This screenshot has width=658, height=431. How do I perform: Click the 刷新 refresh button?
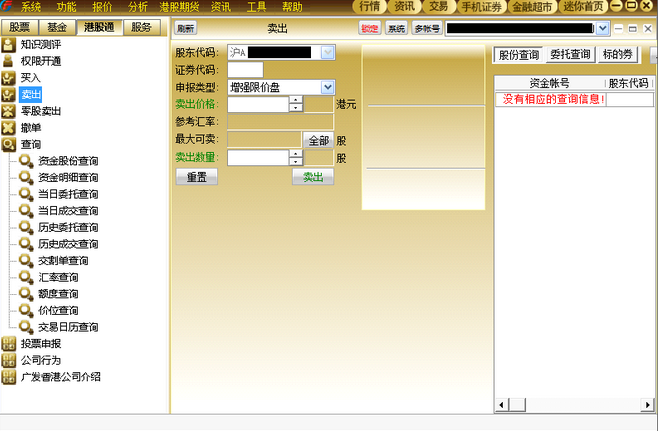click(x=185, y=29)
